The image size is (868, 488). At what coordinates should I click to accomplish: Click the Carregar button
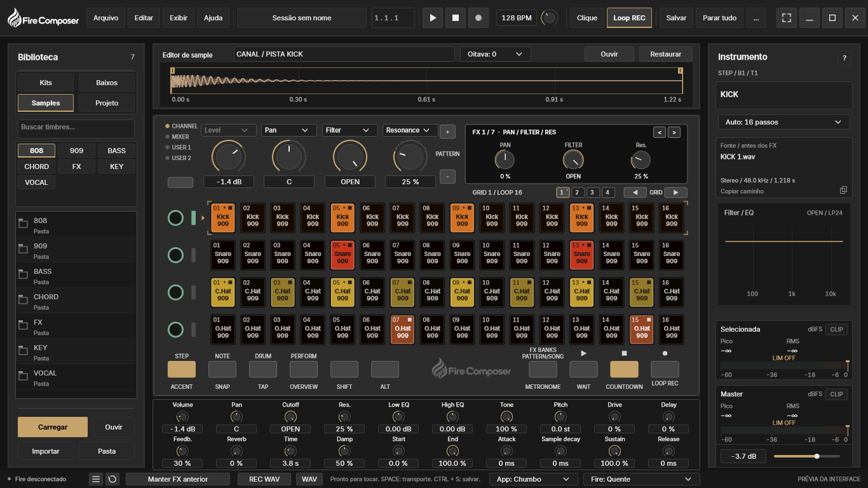53,427
